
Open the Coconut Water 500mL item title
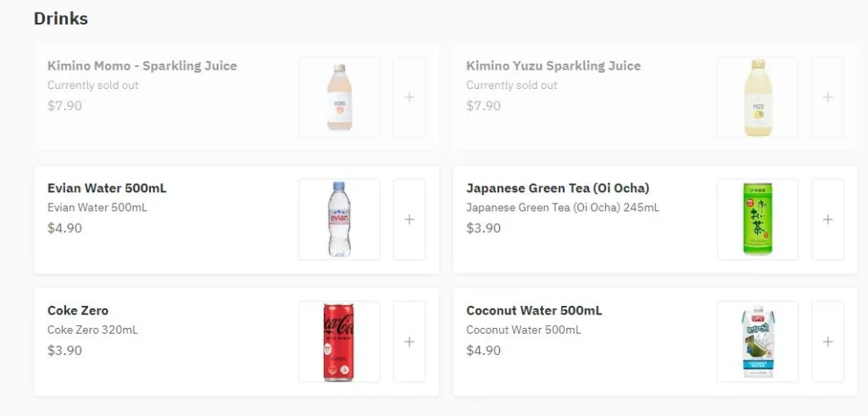click(x=534, y=310)
